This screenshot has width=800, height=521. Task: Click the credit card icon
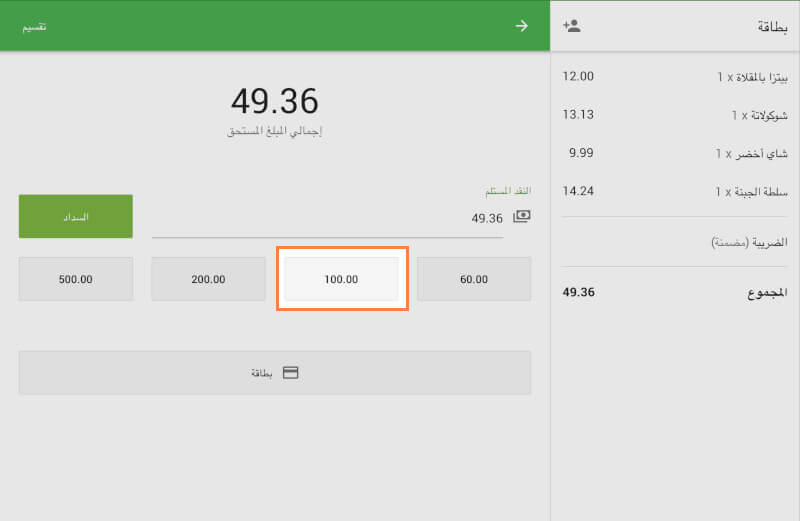[290, 373]
